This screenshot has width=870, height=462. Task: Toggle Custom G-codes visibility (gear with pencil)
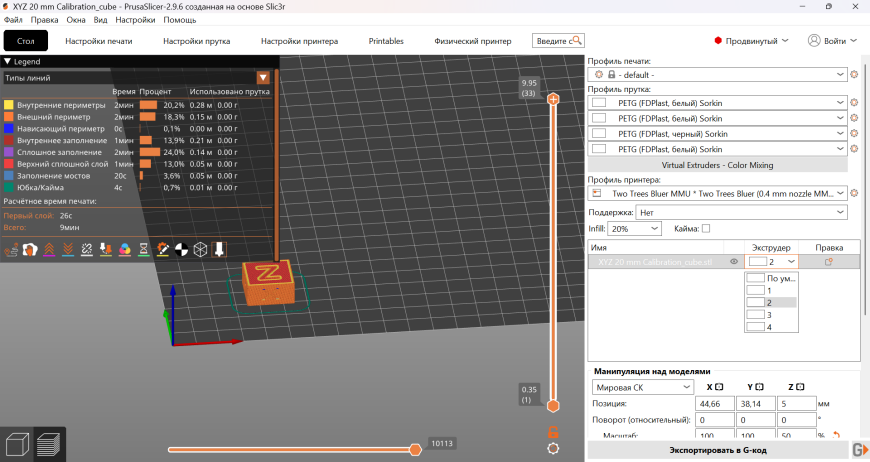pos(163,250)
